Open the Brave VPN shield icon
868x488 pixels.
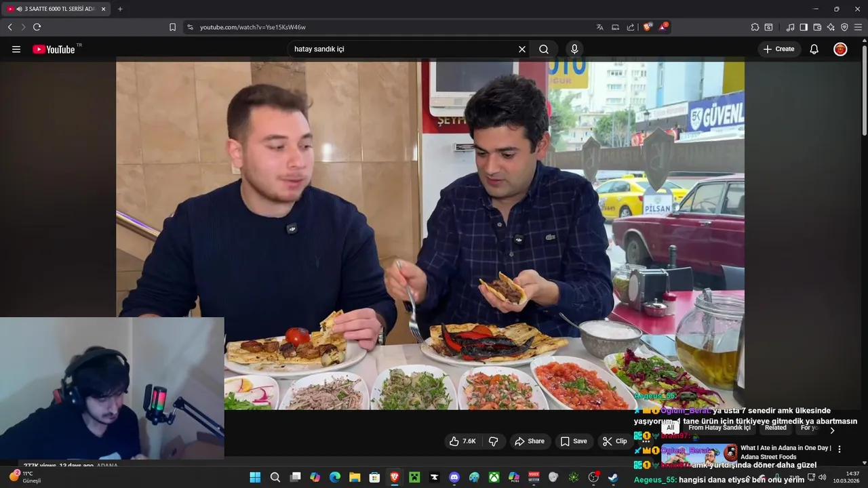click(844, 27)
